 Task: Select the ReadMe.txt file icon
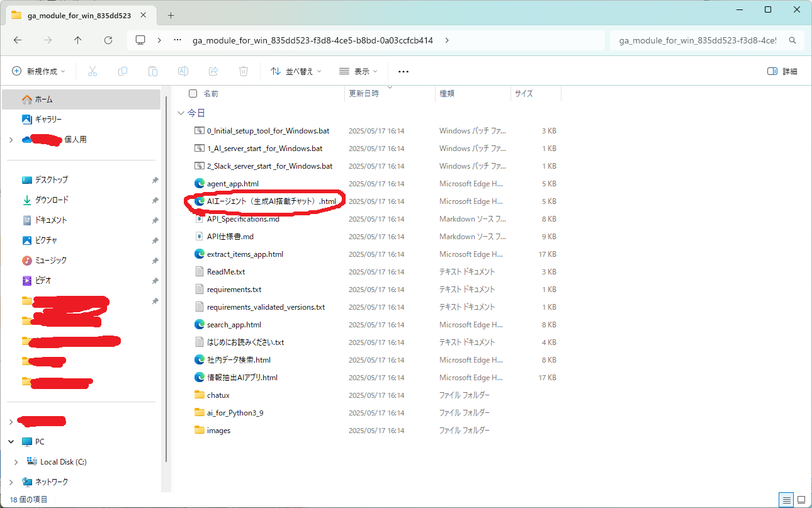pyautogui.click(x=200, y=272)
